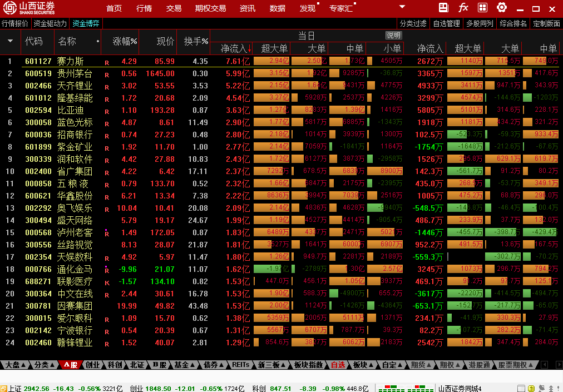Open settings gear in title bar
This screenshot has height=392, width=563.
click(501, 8)
